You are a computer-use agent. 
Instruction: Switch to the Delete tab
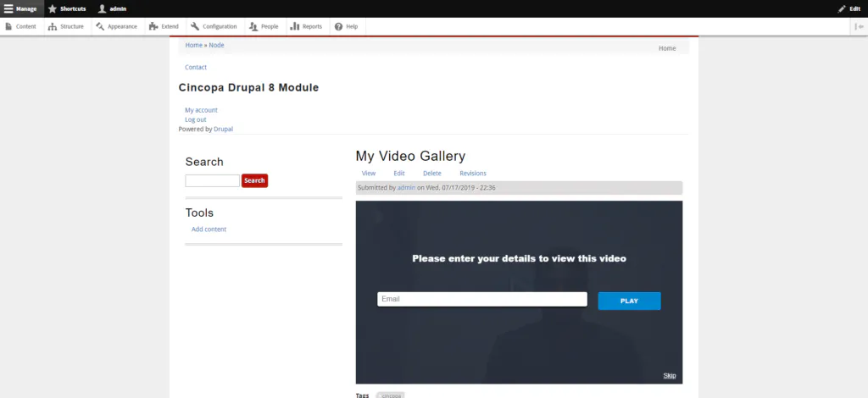click(432, 173)
